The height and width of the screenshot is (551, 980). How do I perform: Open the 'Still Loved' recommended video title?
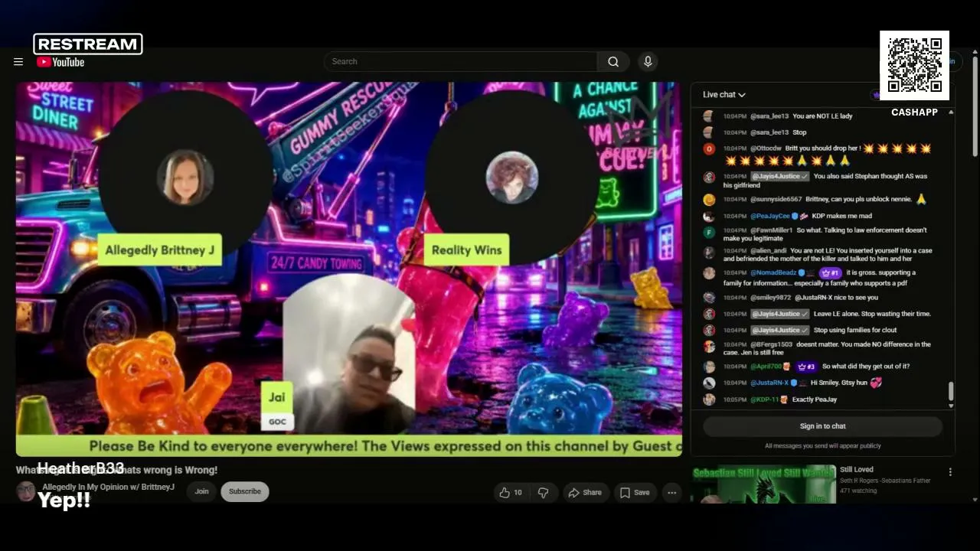coord(856,470)
